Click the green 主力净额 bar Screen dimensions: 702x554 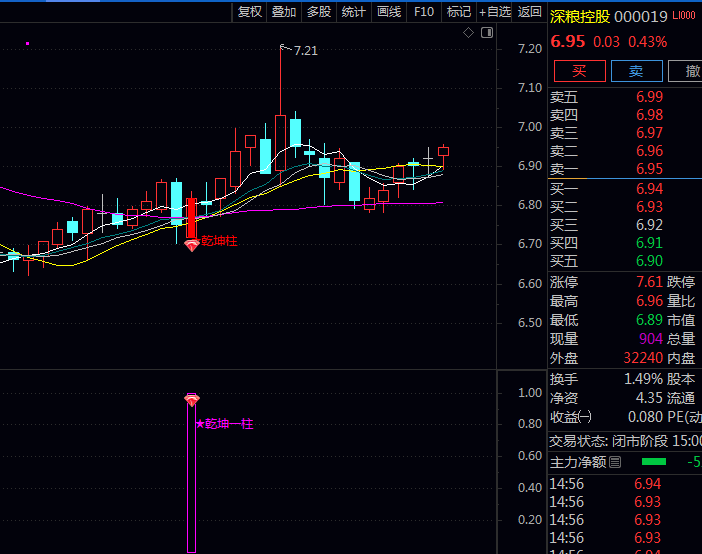pos(654,461)
